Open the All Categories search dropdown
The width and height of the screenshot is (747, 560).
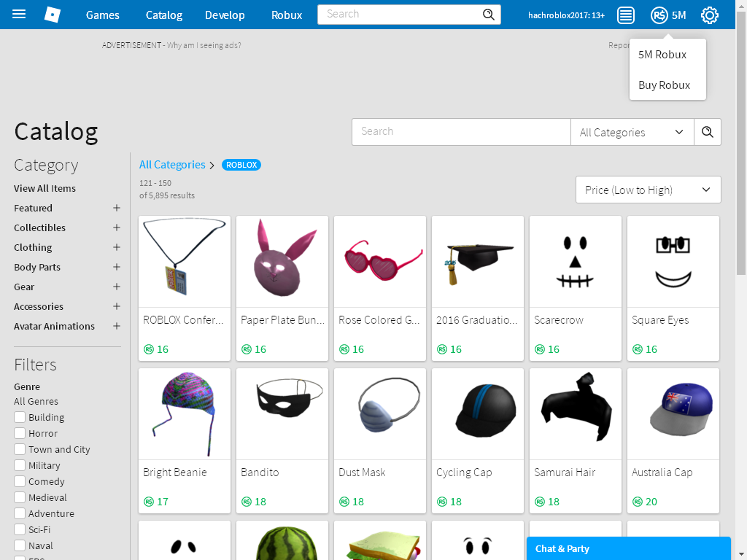pos(632,132)
